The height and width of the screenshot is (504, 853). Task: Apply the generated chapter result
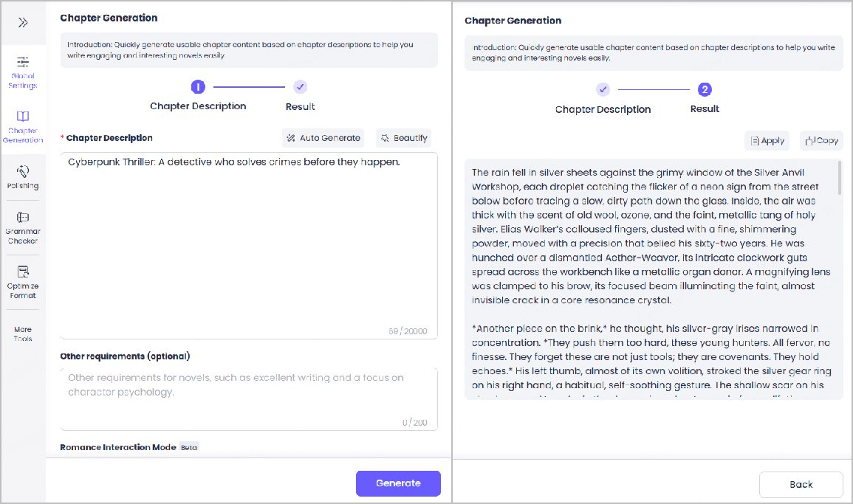coord(767,140)
